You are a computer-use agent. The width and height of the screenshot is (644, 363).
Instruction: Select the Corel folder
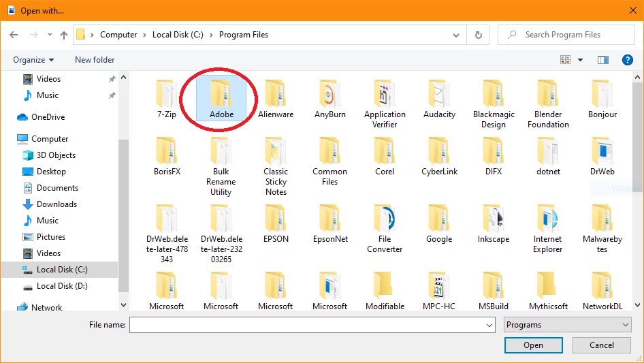(385, 157)
